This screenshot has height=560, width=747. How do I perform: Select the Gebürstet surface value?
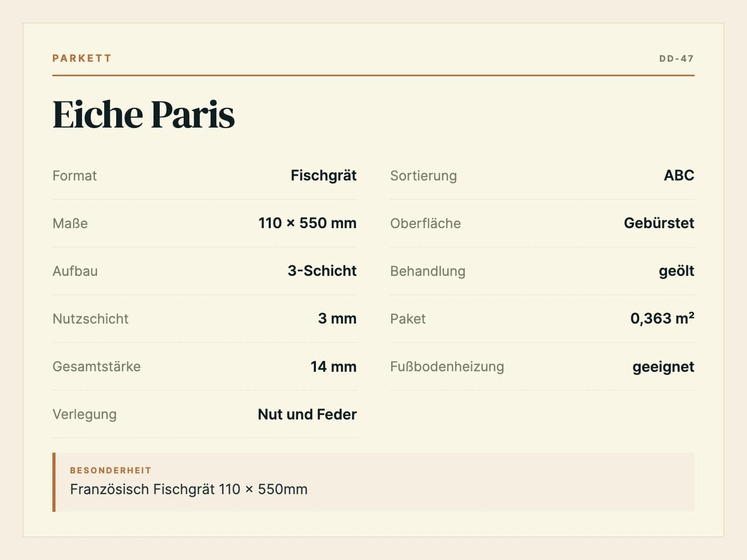[659, 223]
